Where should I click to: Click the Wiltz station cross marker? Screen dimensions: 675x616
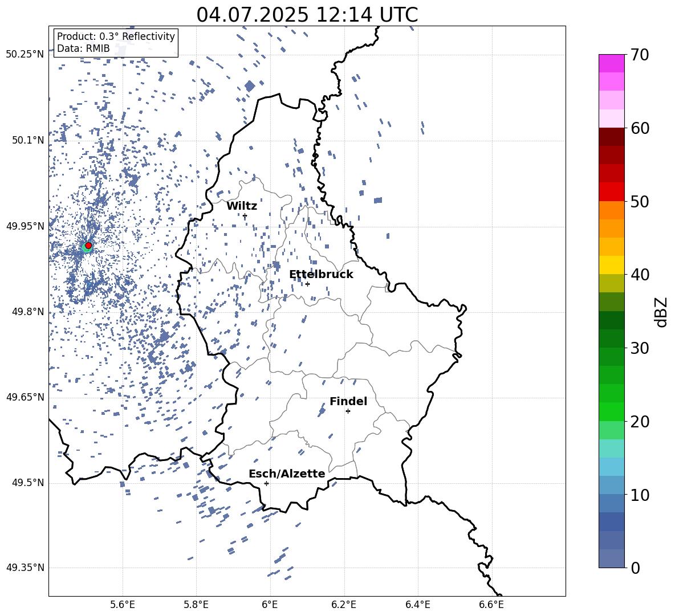click(245, 215)
